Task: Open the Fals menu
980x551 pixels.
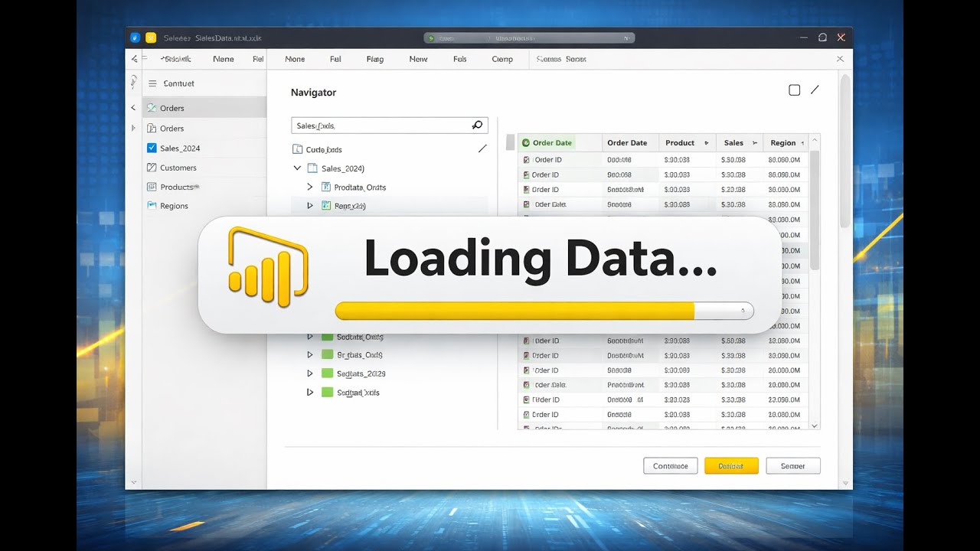Action: click(459, 59)
